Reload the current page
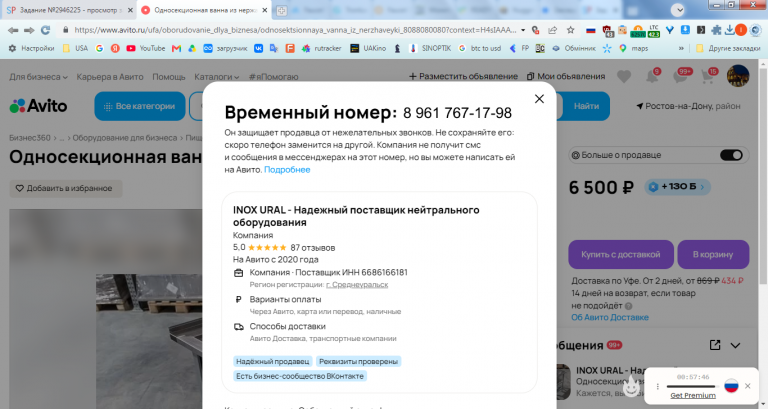 coord(45,30)
